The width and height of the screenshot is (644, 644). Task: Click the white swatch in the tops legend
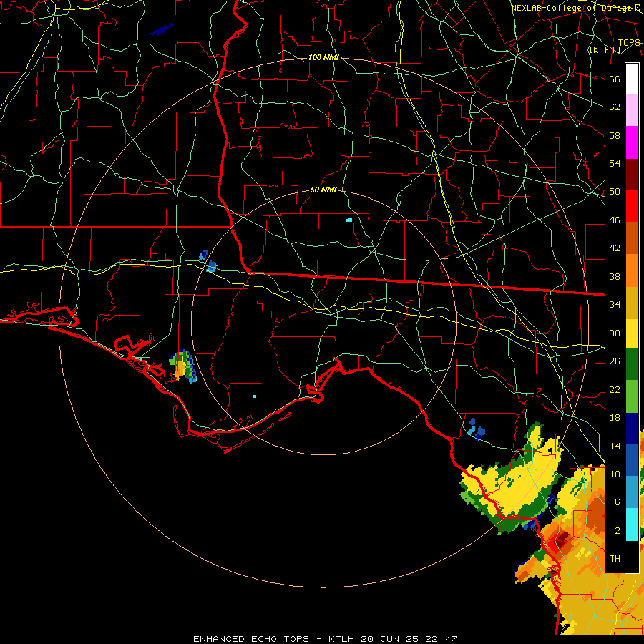(x=632, y=79)
